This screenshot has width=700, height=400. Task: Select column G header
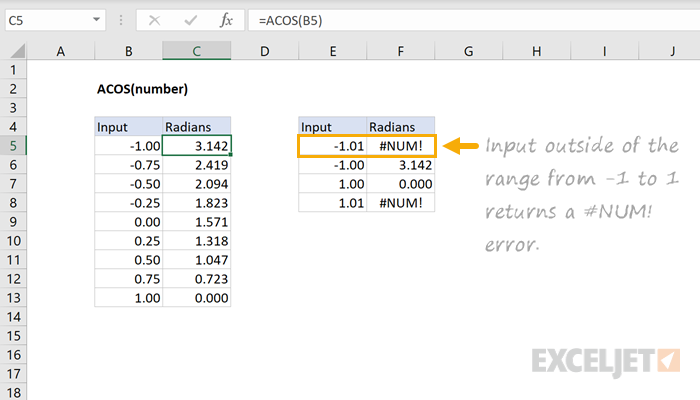[x=468, y=51]
